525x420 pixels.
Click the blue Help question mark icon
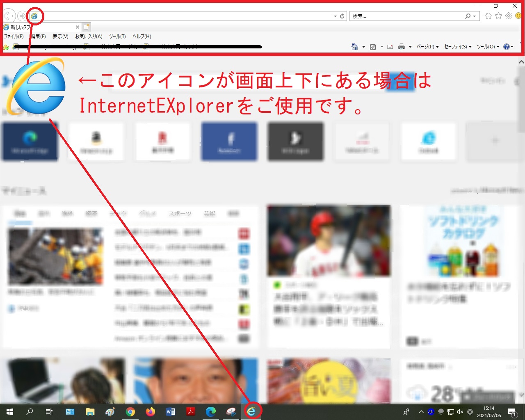pyautogui.click(x=507, y=47)
